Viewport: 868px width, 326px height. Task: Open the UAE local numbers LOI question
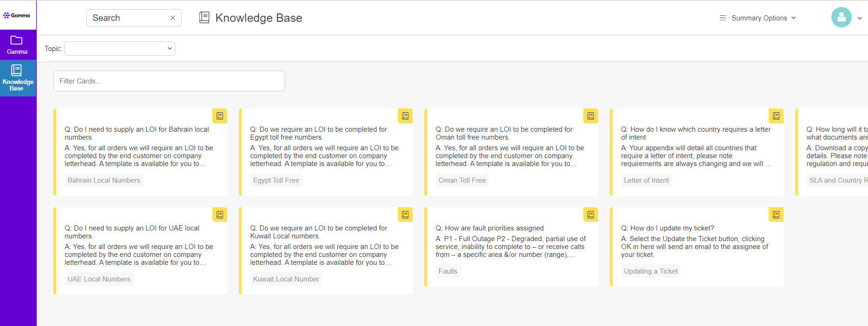(132, 232)
